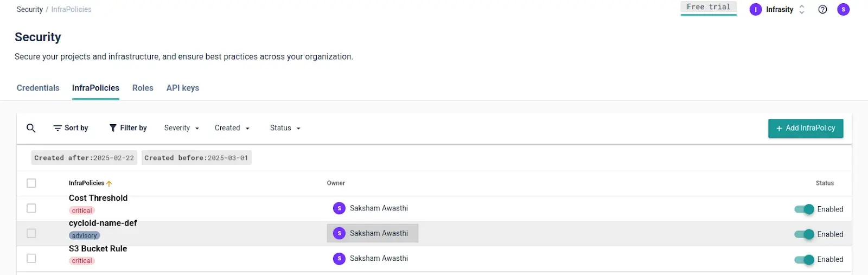The width and height of the screenshot is (868, 275).
Task: Expand the Severity filter dropdown
Action: [182, 128]
